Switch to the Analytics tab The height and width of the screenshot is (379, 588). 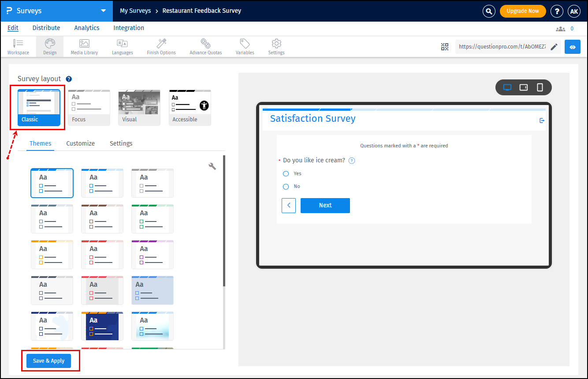86,28
